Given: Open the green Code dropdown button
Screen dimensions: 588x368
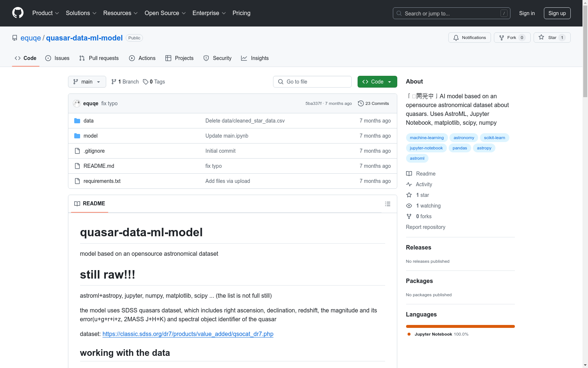Looking at the screenshot, I should point(377,82).
